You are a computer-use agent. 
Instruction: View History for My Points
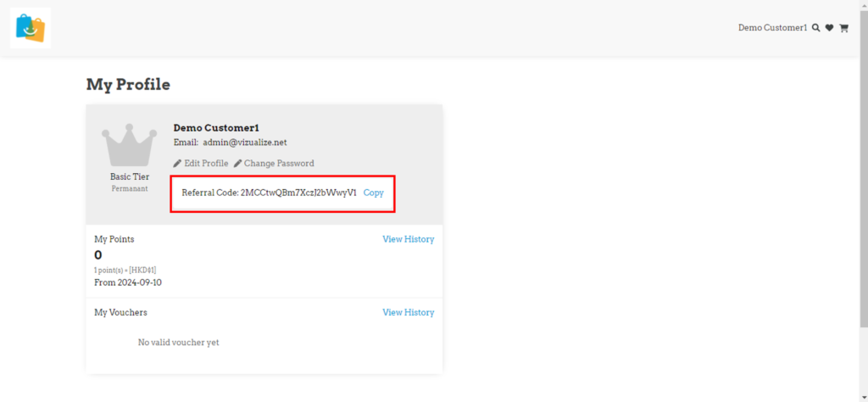tap(408, 239)
